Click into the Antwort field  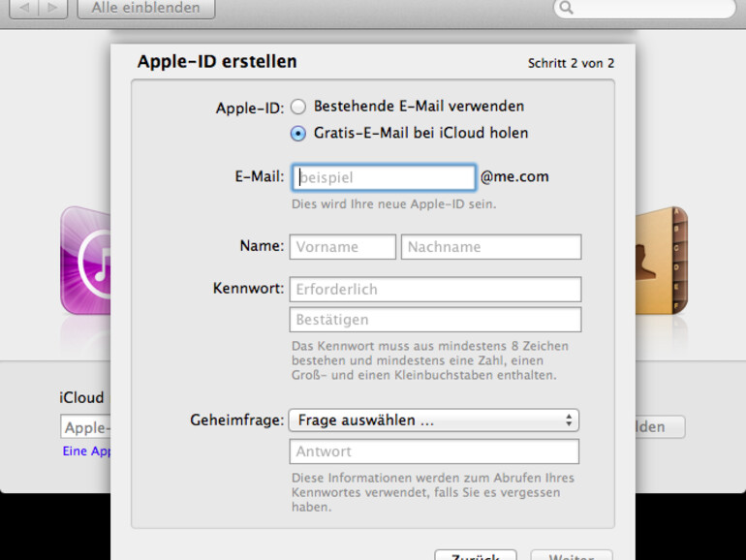pyautogui.click(x=434, y=451)
